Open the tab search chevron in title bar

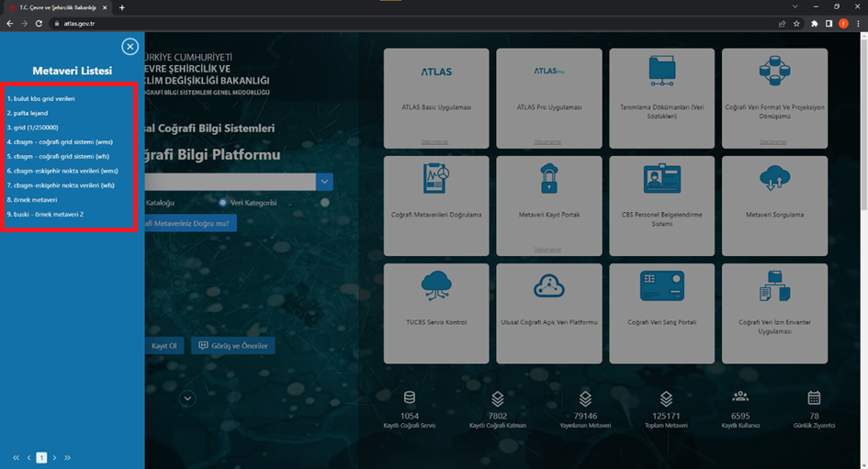[795, 7]
